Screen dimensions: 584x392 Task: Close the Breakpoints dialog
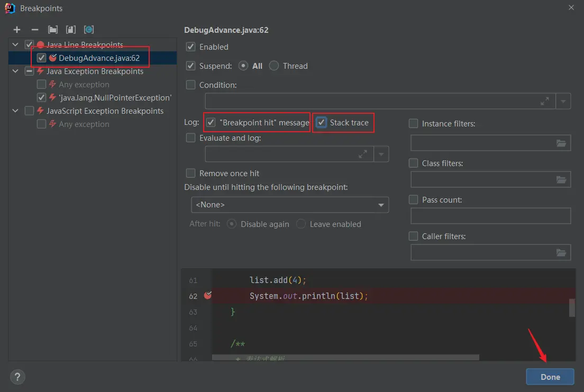(x=571, y=7)
